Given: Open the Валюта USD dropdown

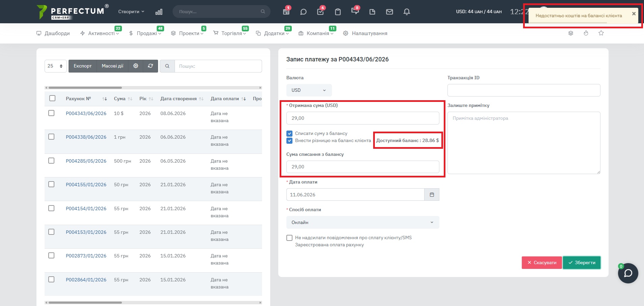Looking at the screenshot, I should click(309, 90).
